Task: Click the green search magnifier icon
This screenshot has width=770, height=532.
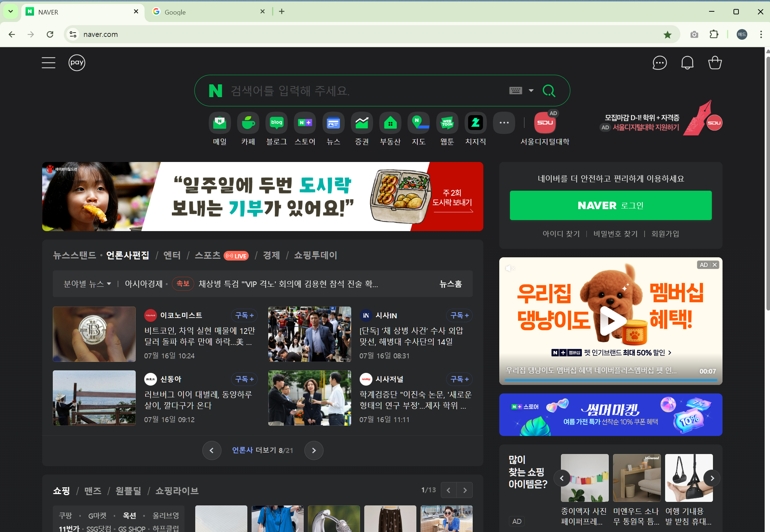Action: pyautogui.click(x=549, y=91)
